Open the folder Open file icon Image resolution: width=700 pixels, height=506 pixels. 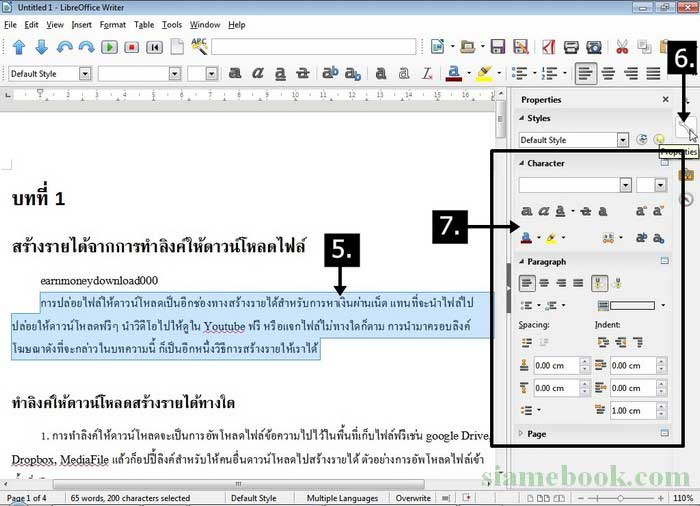[467, 46]
